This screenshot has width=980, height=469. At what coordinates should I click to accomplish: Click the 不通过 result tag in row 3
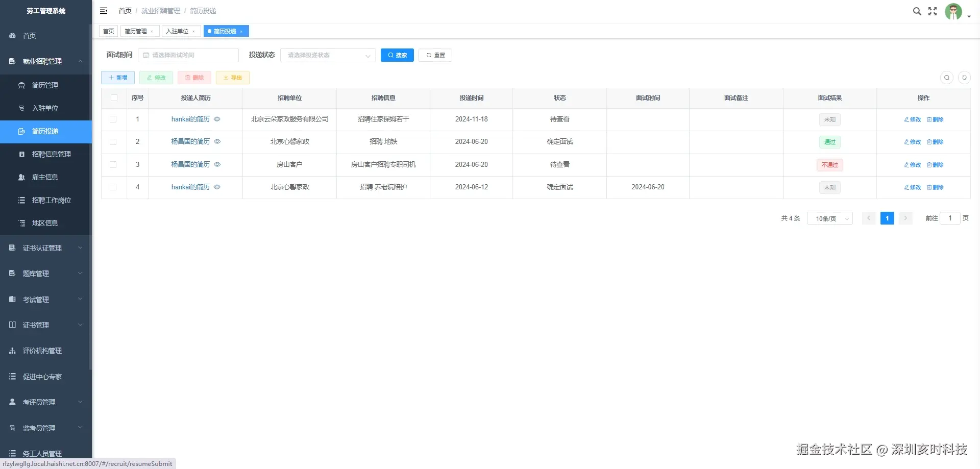[x=830, y=165]
